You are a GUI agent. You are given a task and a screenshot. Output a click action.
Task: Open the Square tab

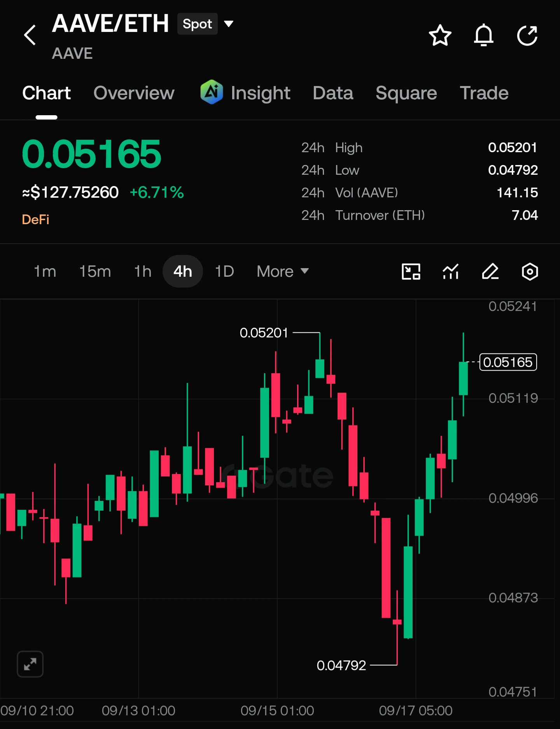coord(406,93)
